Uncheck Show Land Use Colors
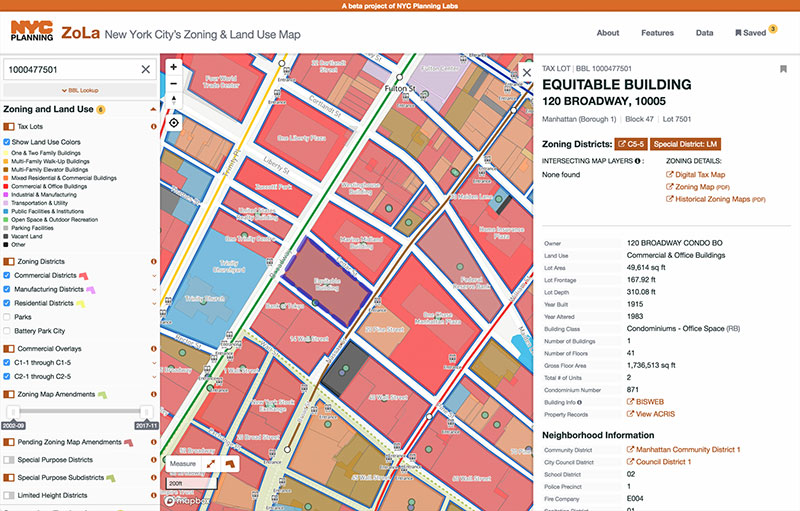Screen dimensions: 800x511 point(8,142)
